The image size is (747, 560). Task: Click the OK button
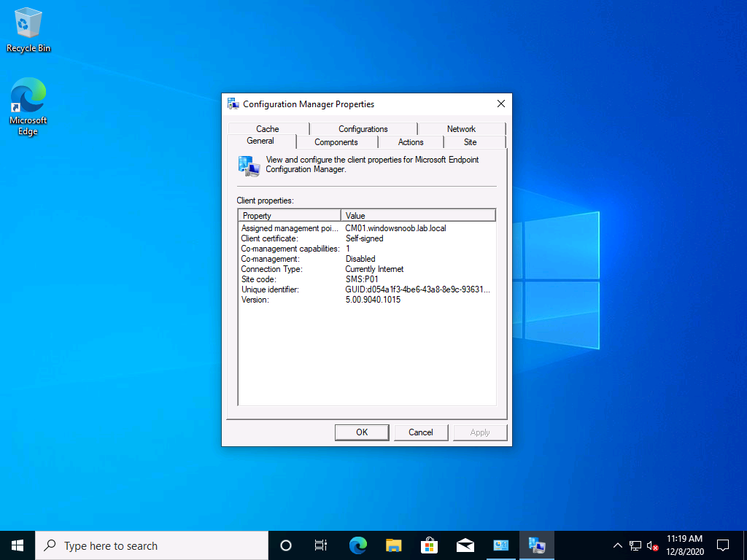point(362,432)
